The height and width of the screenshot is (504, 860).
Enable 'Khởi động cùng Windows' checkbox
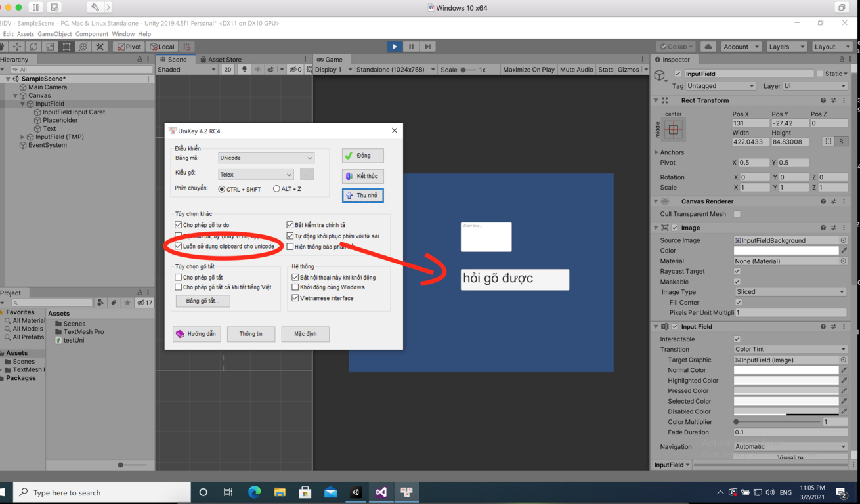(x=295, y=287)
